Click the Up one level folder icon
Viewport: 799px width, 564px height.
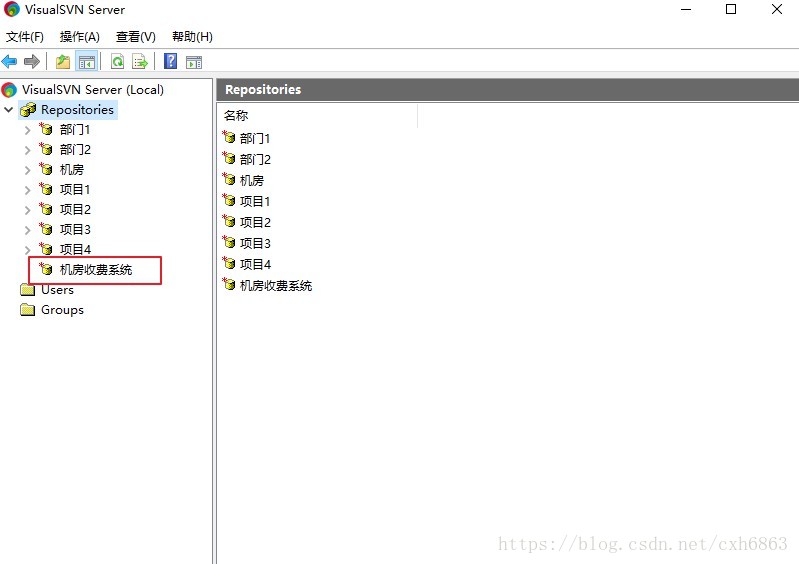click(x=63, y=62)
